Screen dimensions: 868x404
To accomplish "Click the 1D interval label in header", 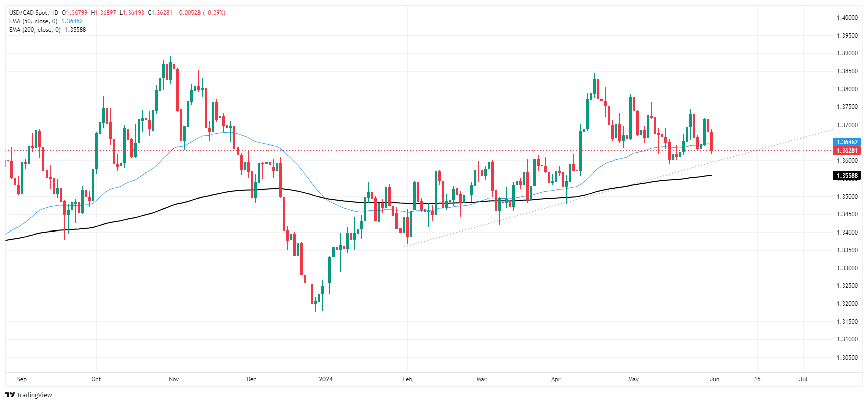I will pyautogui.click(x=55, y=13).
